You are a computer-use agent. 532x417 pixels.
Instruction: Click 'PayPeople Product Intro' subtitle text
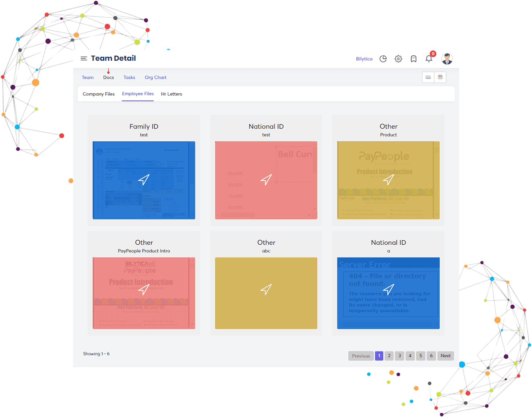tap(144, 251)
